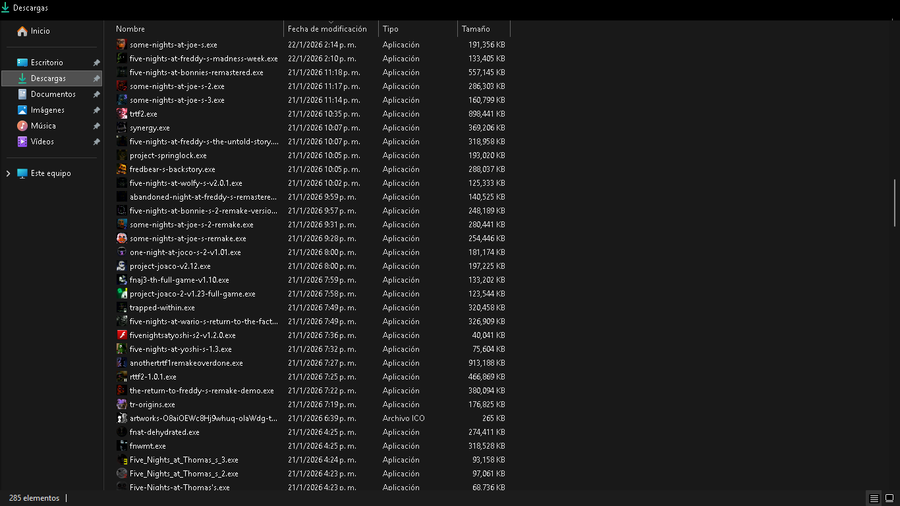Click the icon of project-joaco-v2.12.exe

tap(122, 266)
